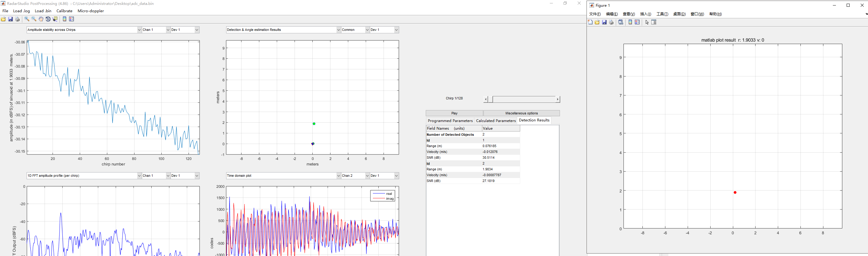Click the Link Plot icon in Figure 1
The height and width of the screenshot is (256, 868).
coord(621,22)
